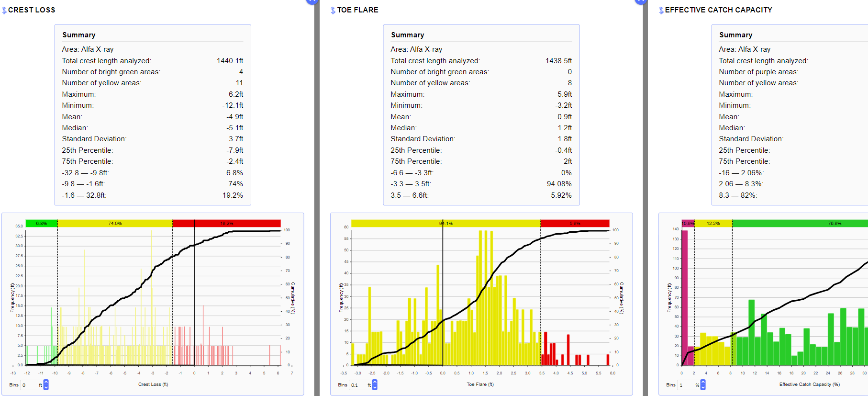Viewport: 868px width, 396px height.
Task: Open the CREST LOSS panel heading
Action: coord(32,10)
